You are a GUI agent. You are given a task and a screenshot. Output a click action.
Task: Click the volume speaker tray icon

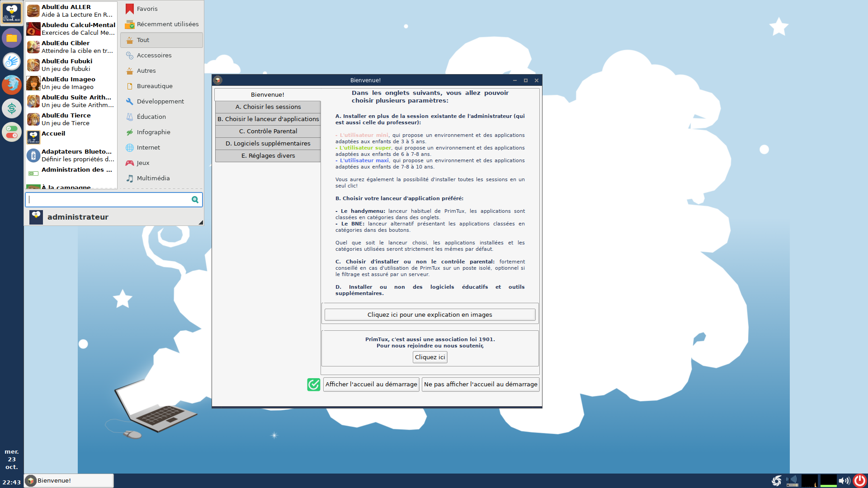point(844,481)
